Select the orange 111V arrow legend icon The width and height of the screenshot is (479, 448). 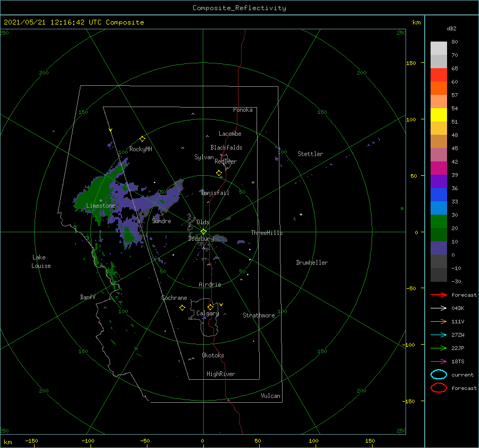[x=439, y=321]
